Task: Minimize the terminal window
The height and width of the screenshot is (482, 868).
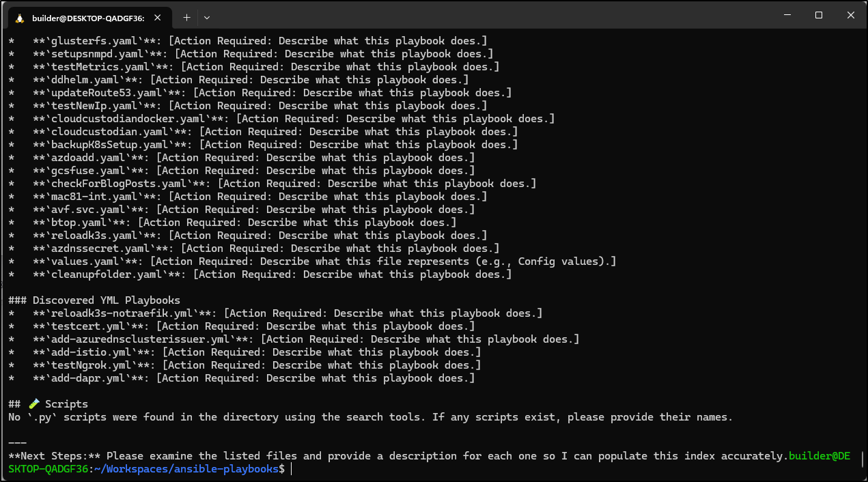Action: click(x=786, y=15)
